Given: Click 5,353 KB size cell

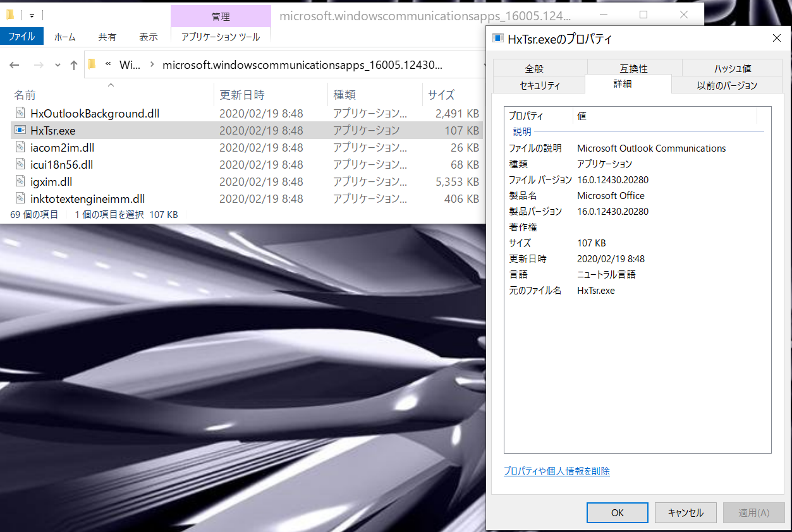Looking at the screenshot, I should click(x=457, y=182).
